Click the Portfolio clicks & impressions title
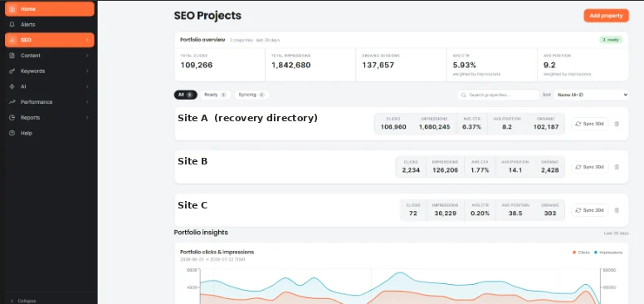 coord(217,252)
